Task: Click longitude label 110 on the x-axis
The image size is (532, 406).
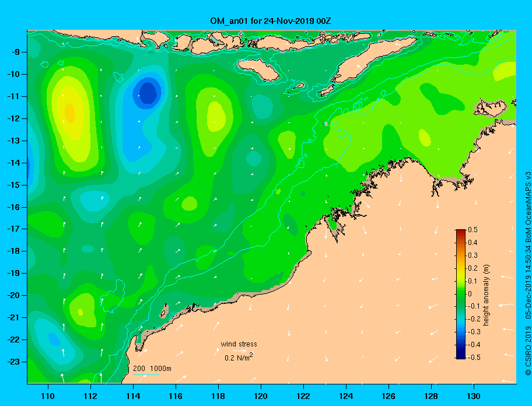Action: 48,396
